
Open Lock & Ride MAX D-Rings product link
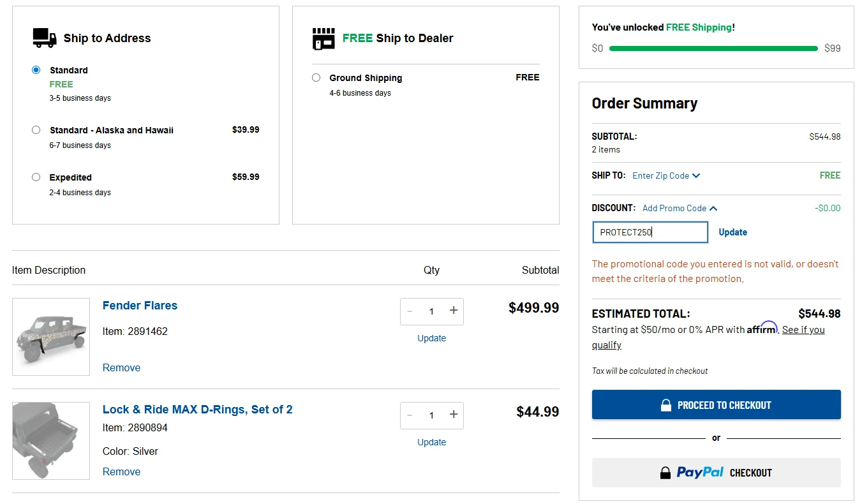197,410
